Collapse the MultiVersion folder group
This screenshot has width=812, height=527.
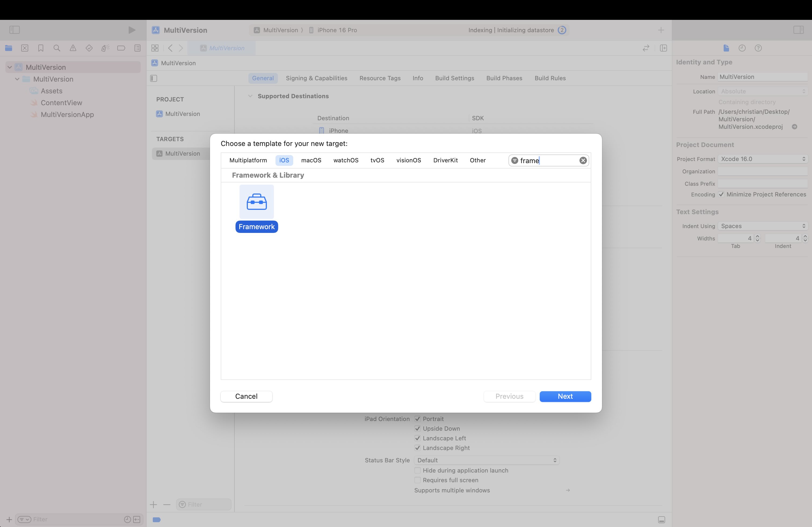click(17, 79)
